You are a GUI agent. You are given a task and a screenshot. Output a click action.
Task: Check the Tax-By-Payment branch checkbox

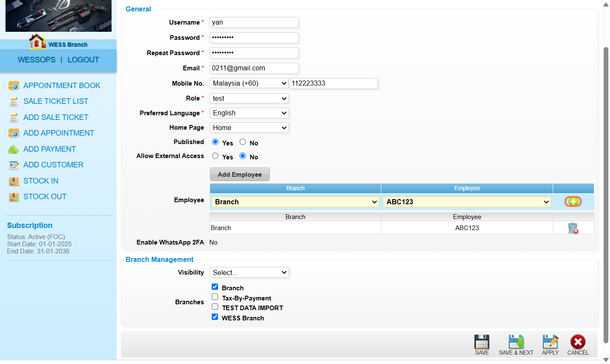coord(215,297)
